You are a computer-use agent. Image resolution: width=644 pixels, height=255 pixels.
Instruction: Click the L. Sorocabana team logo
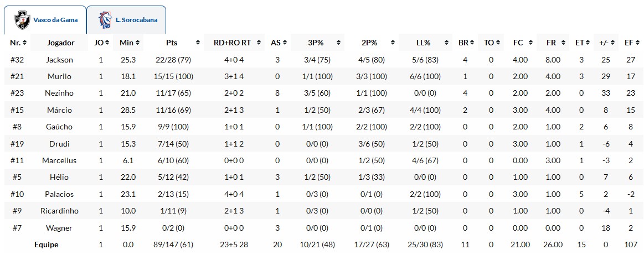click(105, 20)
